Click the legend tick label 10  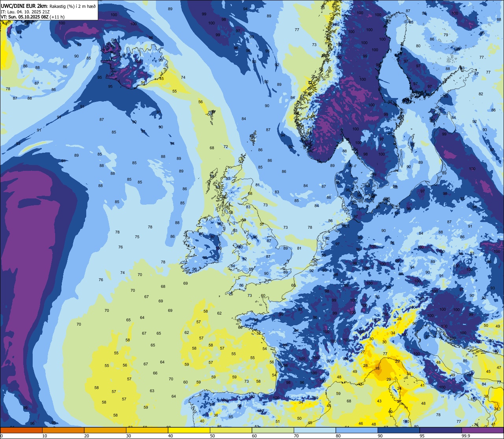[44, 436]
